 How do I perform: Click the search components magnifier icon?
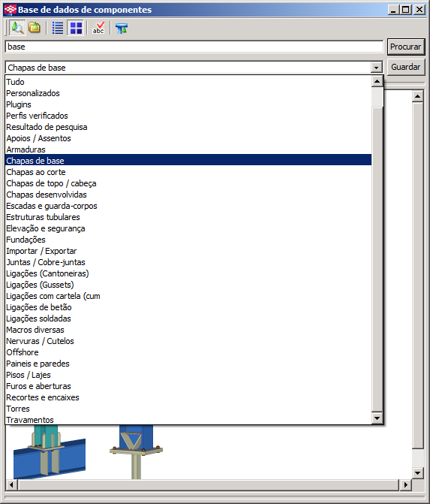(x=17, y=28)
